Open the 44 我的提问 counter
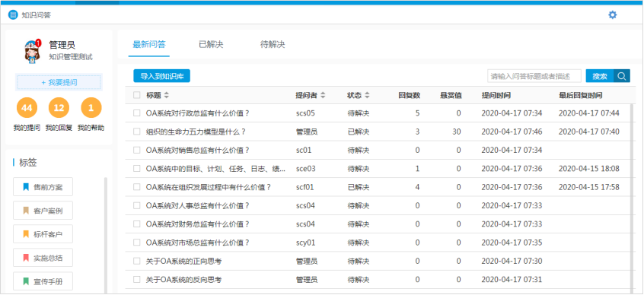Image resolution: width=644 pixels, height=295 pixels. (x=27, y=108)
